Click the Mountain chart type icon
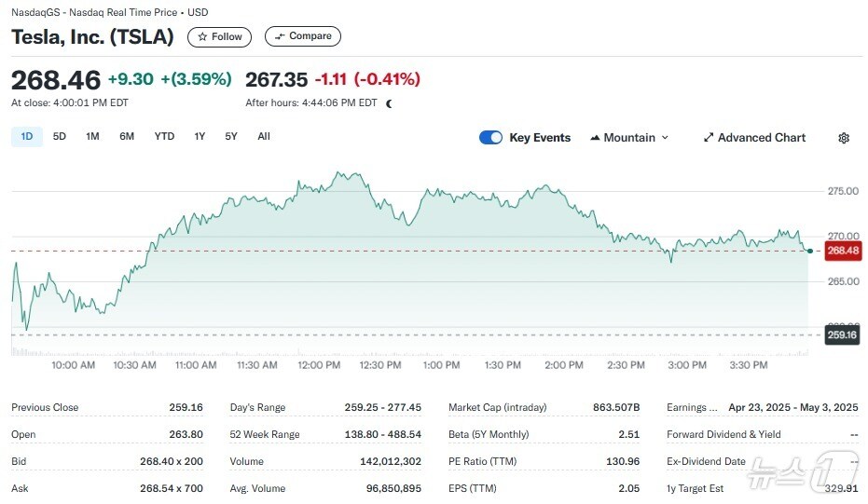This screenshot has width=868, height=504. (x=595, y=138)
